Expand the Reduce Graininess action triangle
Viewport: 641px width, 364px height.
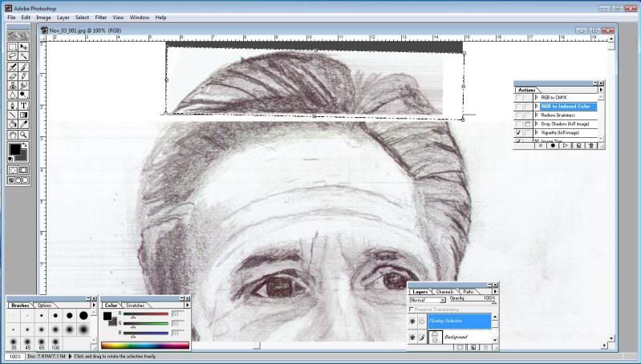point(537,115)
